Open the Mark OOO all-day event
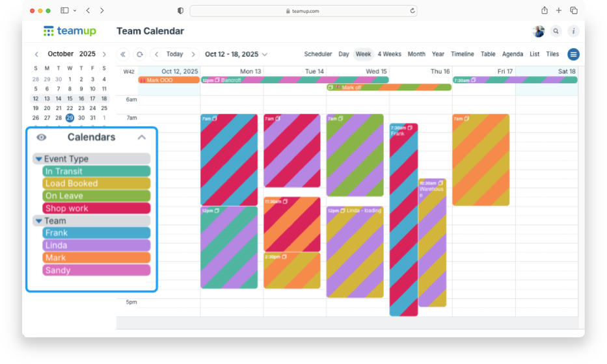 click(x=169, y=80)
